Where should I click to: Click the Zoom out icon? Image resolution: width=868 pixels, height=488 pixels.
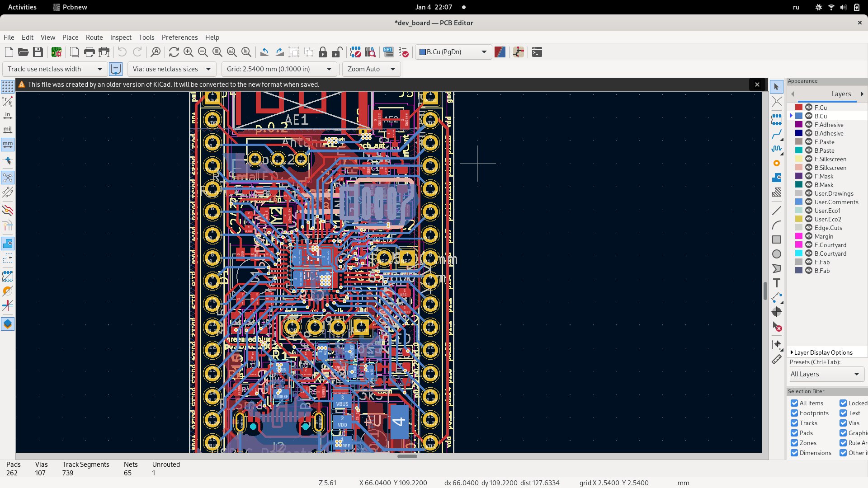point(203,52)
